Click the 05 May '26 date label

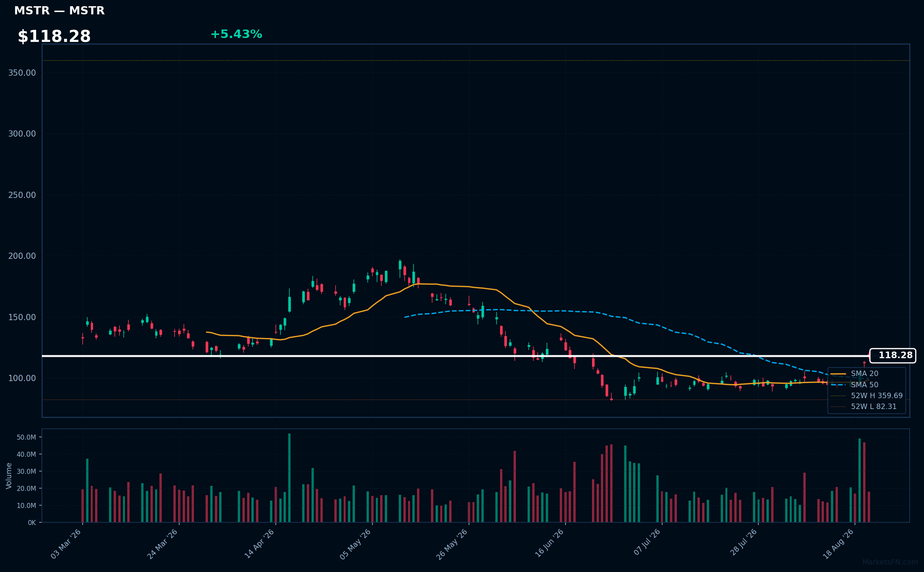(356, 544)
